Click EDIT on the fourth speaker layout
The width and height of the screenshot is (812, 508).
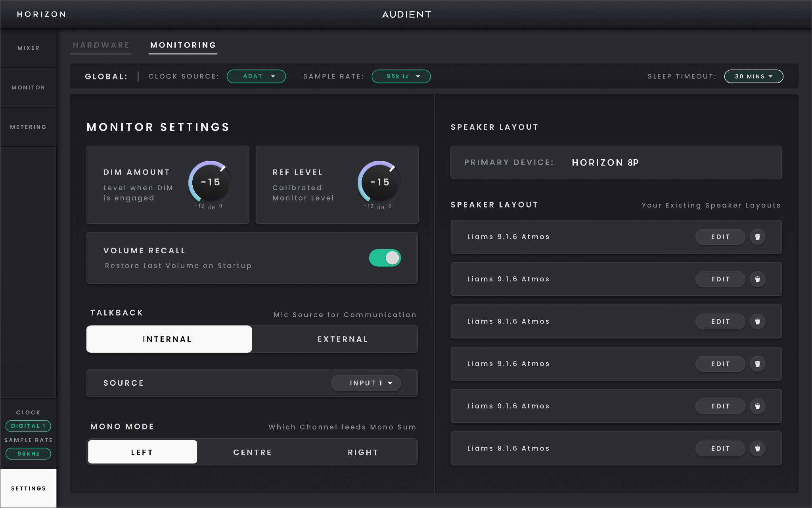point(720,364)
